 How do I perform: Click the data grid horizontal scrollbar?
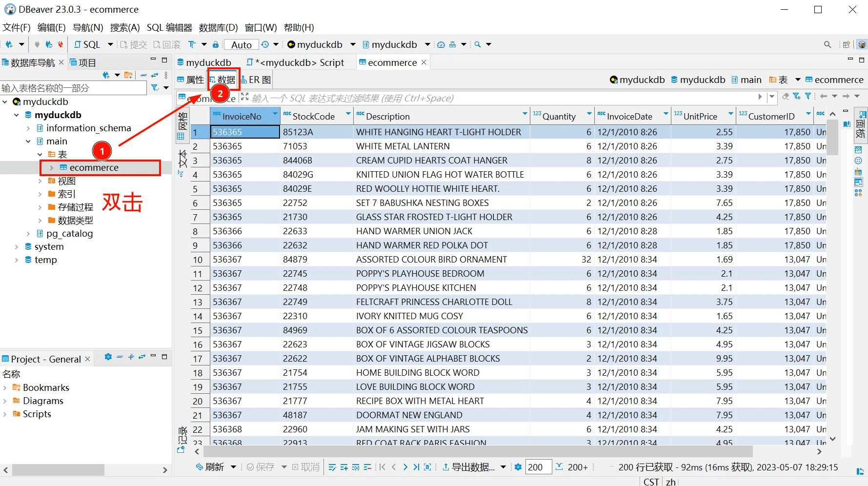tap(478, 451)
